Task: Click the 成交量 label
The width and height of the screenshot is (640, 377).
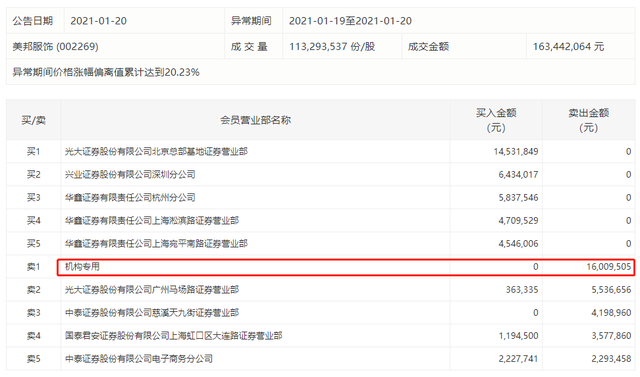Action: click(x=249, y=47)
